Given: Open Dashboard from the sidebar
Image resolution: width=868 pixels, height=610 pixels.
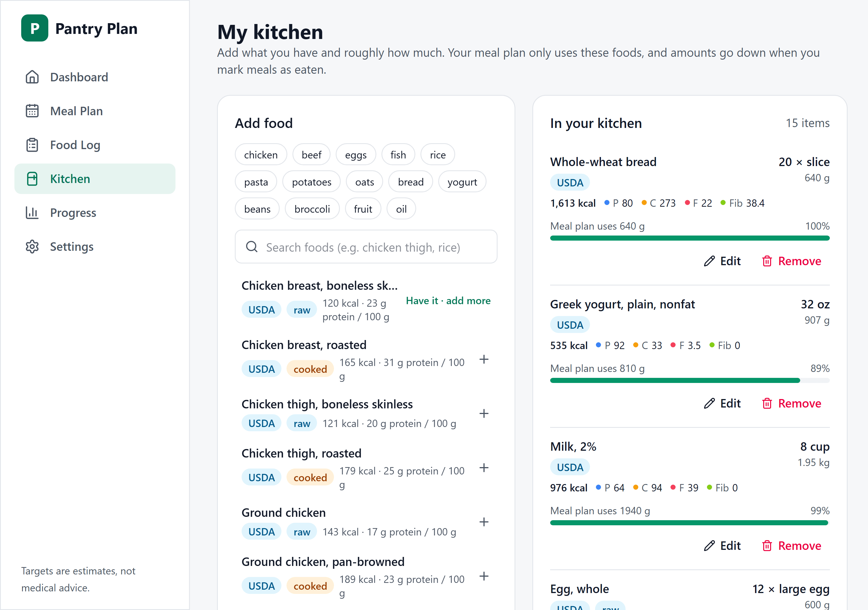Looking at the screenshot, I should [94, 77].
